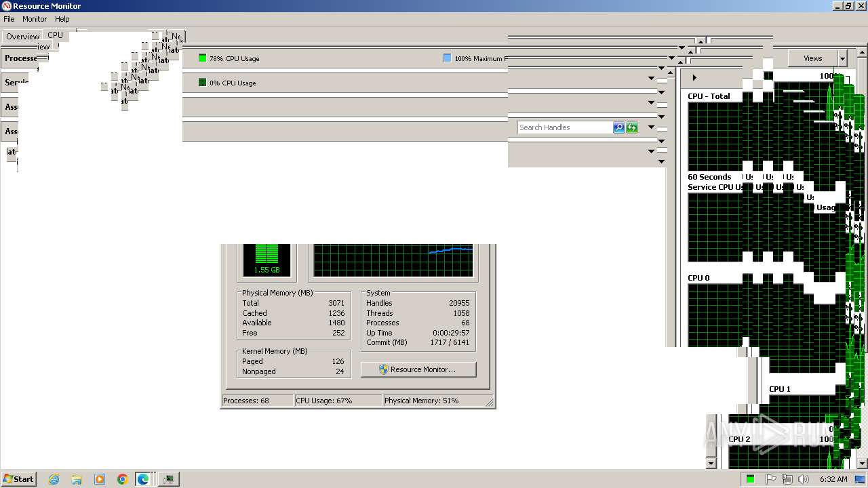Click the Total 3071 physical memory value

[x=336, y=303]
